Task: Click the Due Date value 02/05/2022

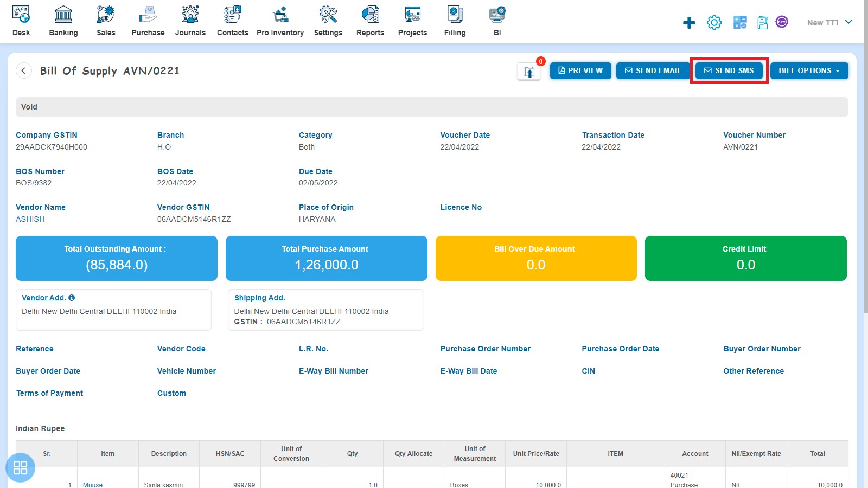Action: [x=318, y=183]
